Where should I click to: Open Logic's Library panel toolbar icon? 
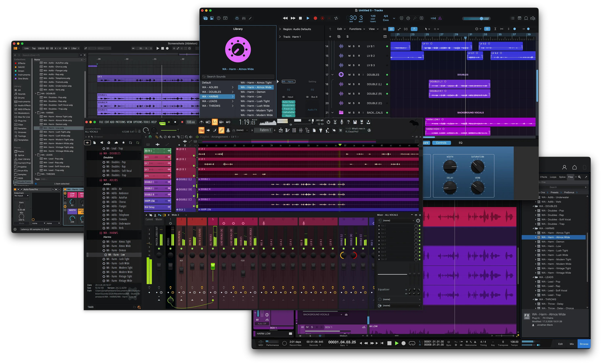point(205,18)
